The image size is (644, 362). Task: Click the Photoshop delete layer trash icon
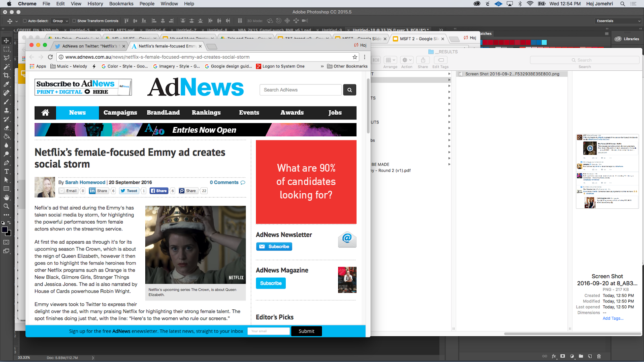tap(599, 356)
